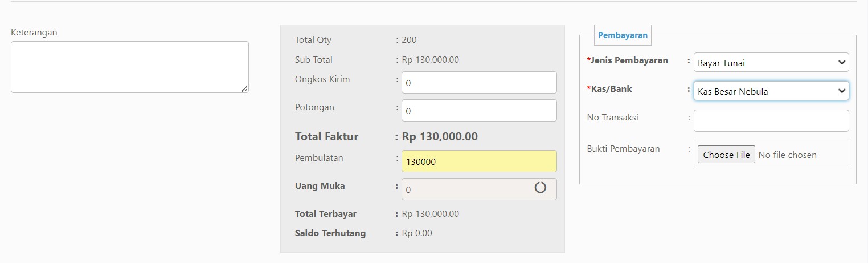Click the Choose File button
Screen dimensions: 868x263
726,155
